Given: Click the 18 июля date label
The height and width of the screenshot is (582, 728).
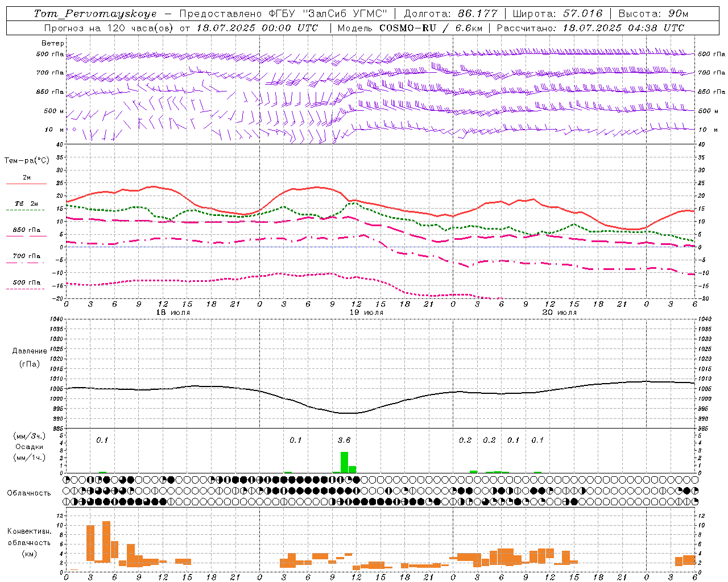Looking at the screenshot, I should point(173,313).
